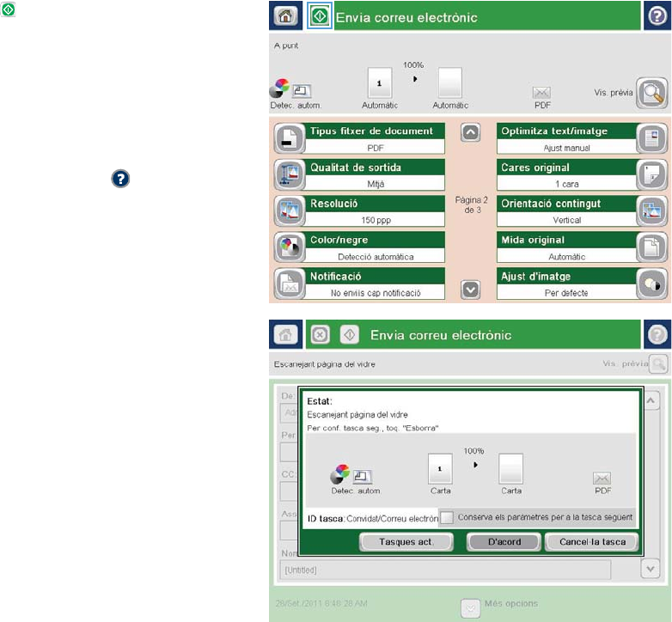Tap the Carta original thumbnail in dialog

[x=440, y=468]
